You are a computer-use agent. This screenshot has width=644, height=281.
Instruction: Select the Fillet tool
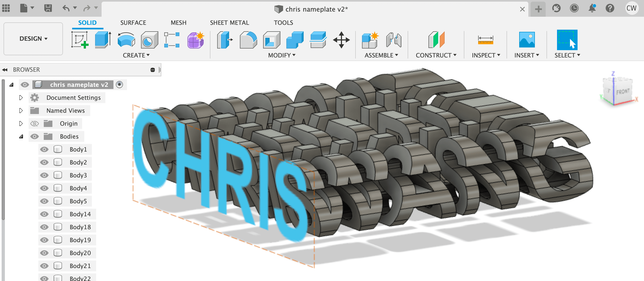[x=248, y=40]
